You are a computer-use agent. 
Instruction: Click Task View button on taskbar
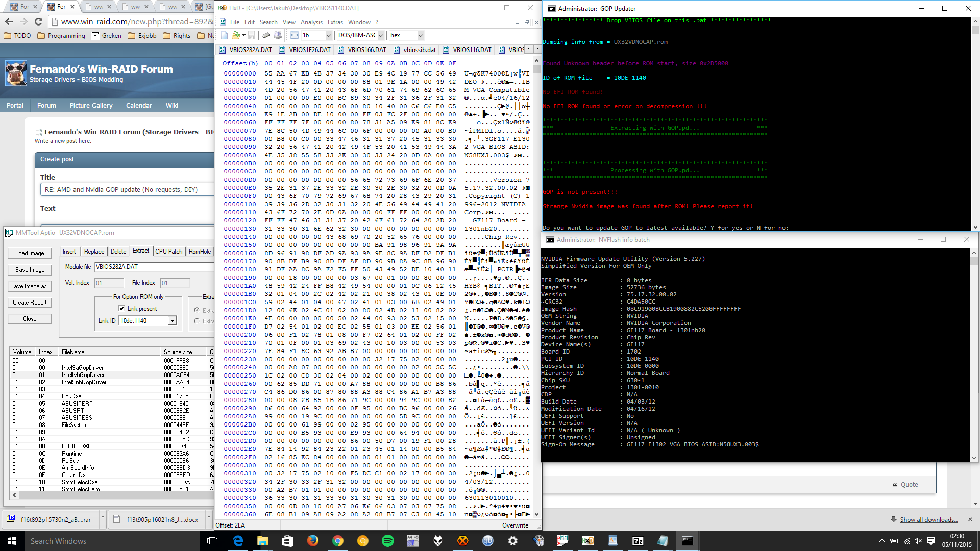(212, 541)
